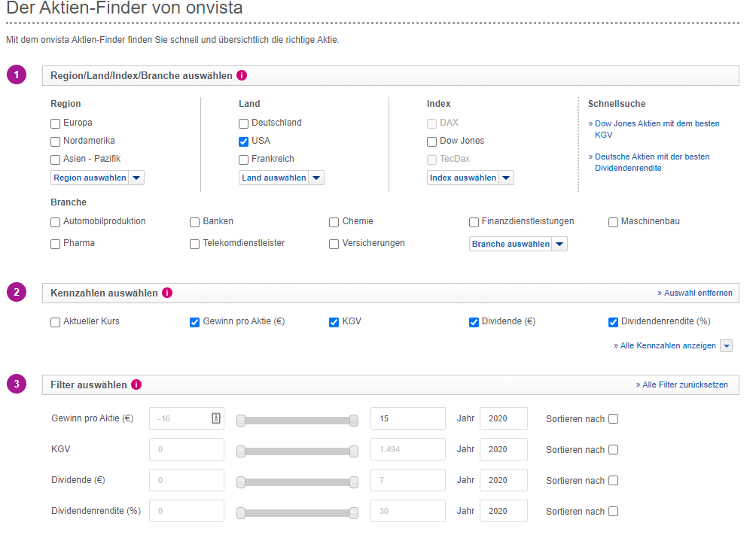Screen dimensions: 756x538
Task: Click right slider handle for KGV
Action: [x=354, y=451]
